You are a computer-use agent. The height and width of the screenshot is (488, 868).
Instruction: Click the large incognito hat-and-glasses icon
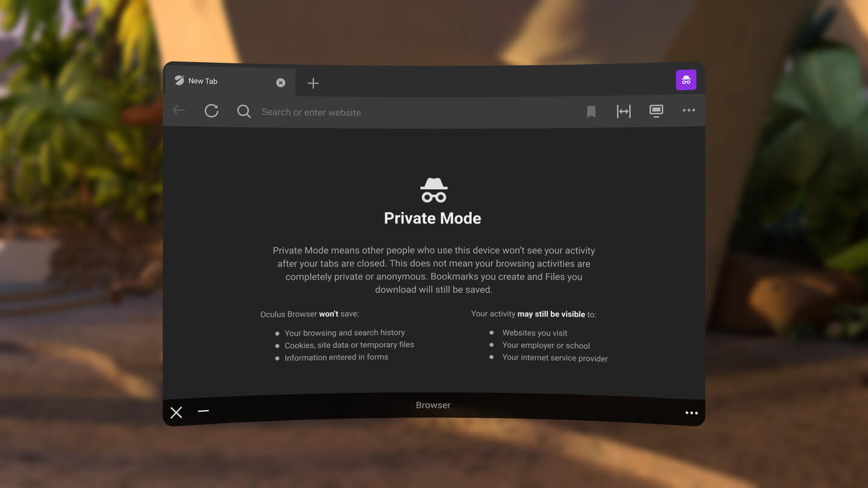pyautogui.click(x=433, y=190)
